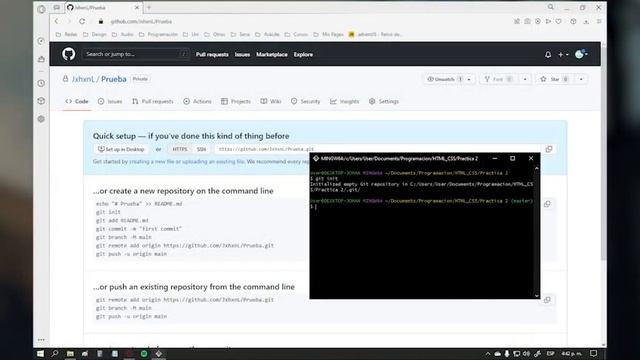This screenshot has width=640, height=360.
Task: Open Windows taskbar search
Action: (x=55, y=353)
